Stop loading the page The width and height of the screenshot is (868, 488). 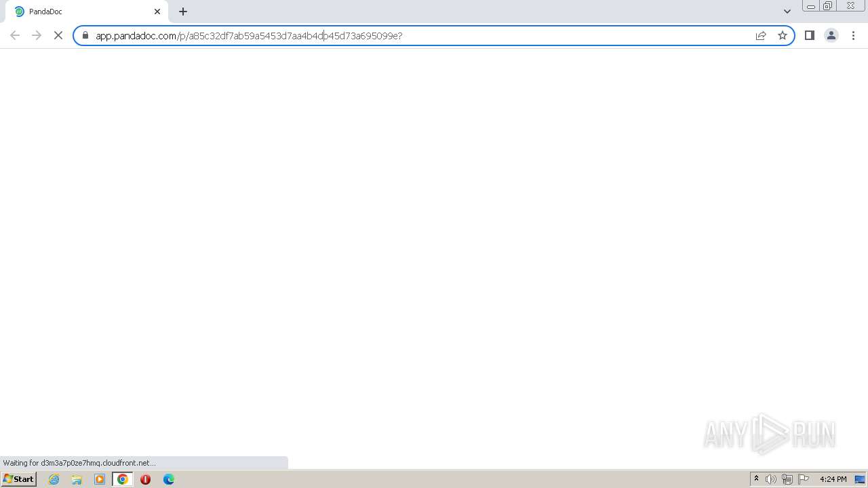click(x=58, y=35)
